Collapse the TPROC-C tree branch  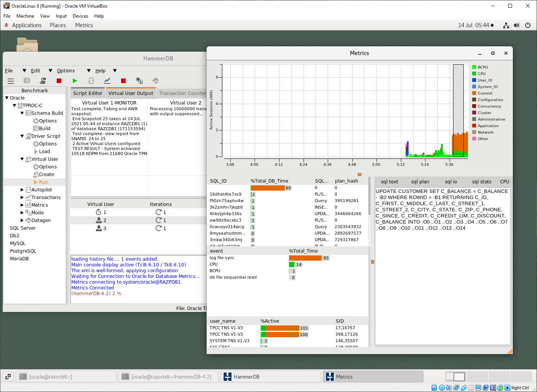(x=14, y=105)
